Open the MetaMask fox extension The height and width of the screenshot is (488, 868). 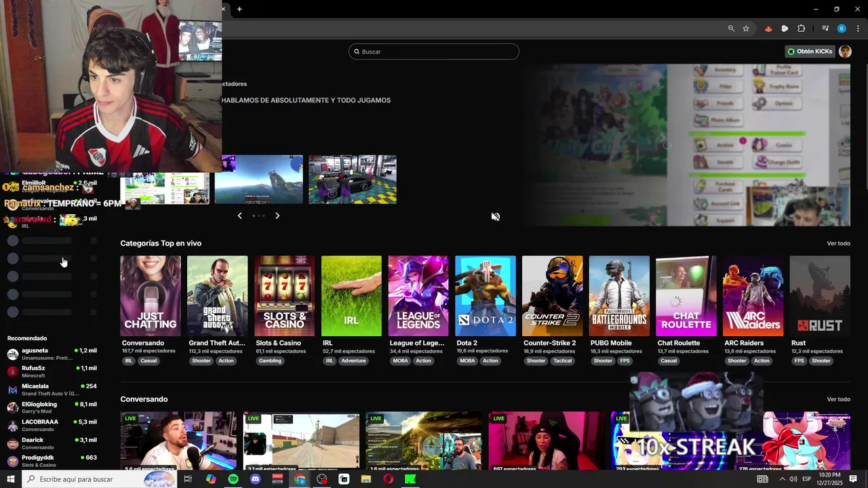768,28
